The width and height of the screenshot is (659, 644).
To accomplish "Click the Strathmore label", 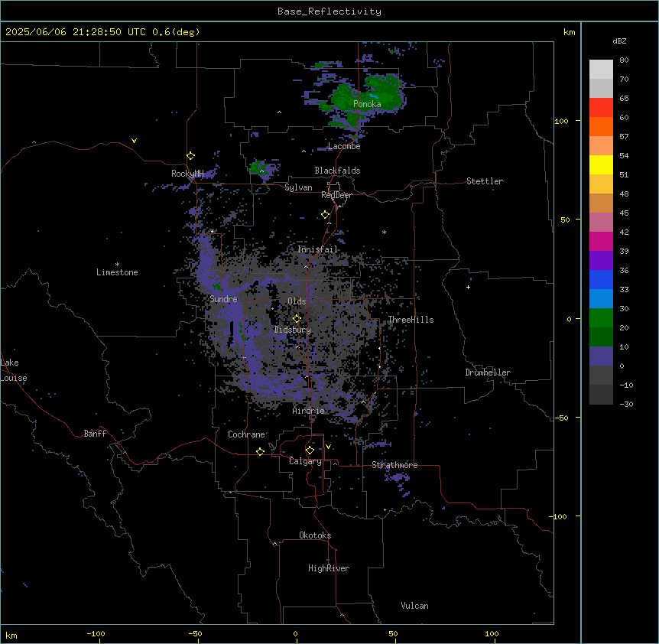I will (394, 465).
